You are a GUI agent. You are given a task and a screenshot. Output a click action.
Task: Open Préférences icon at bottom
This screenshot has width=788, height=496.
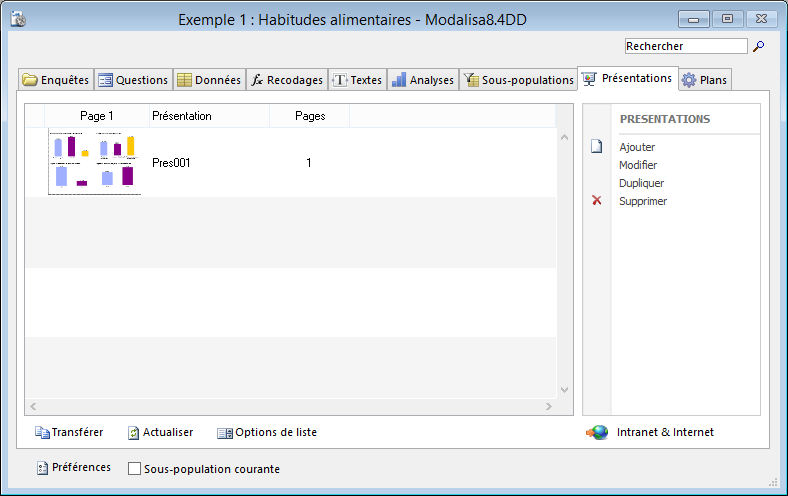[42, 468]
